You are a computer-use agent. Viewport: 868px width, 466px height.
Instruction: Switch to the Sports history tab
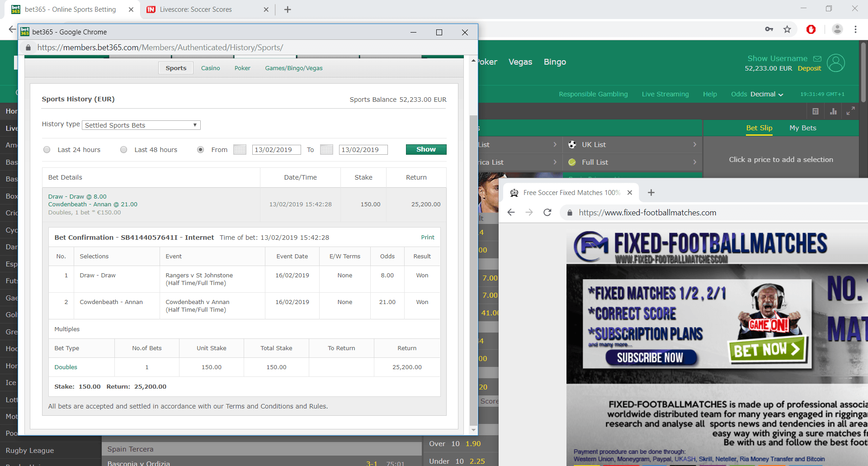coord(176,68)
